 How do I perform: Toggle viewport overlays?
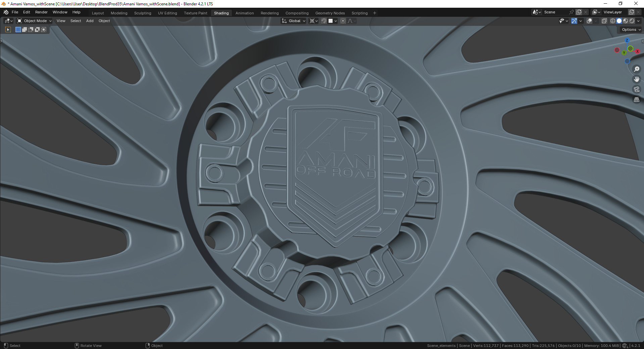[589, 21]
